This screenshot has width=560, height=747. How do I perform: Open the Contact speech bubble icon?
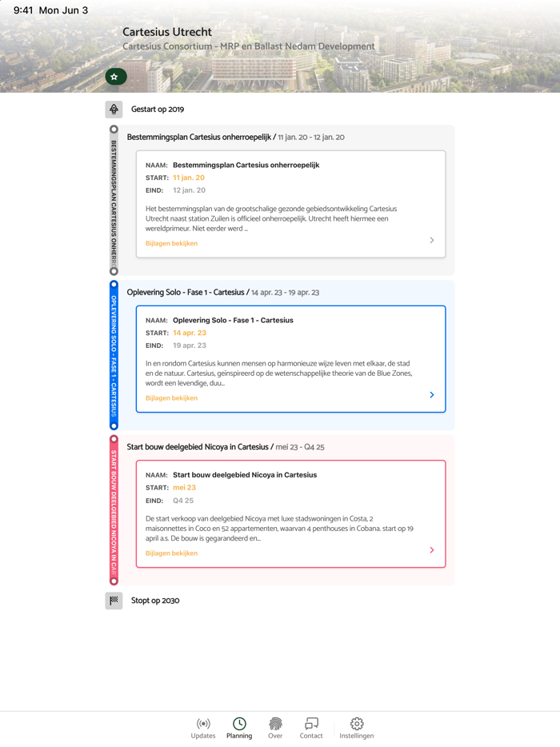click(x=311, y=723)
